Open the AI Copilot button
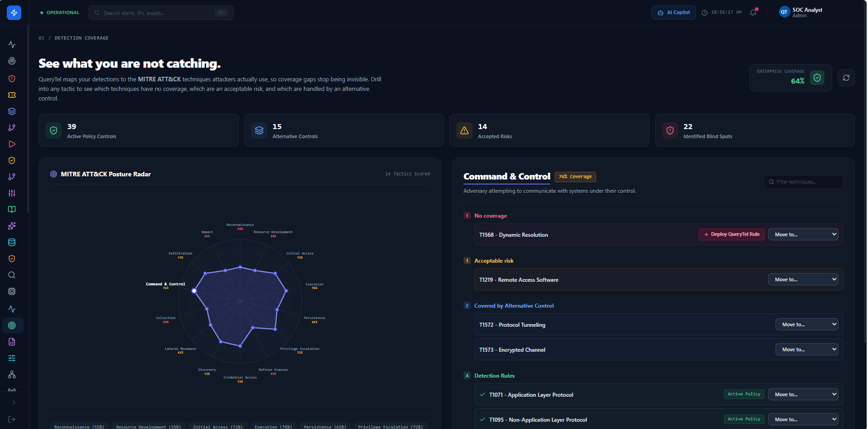 point(674,13)
